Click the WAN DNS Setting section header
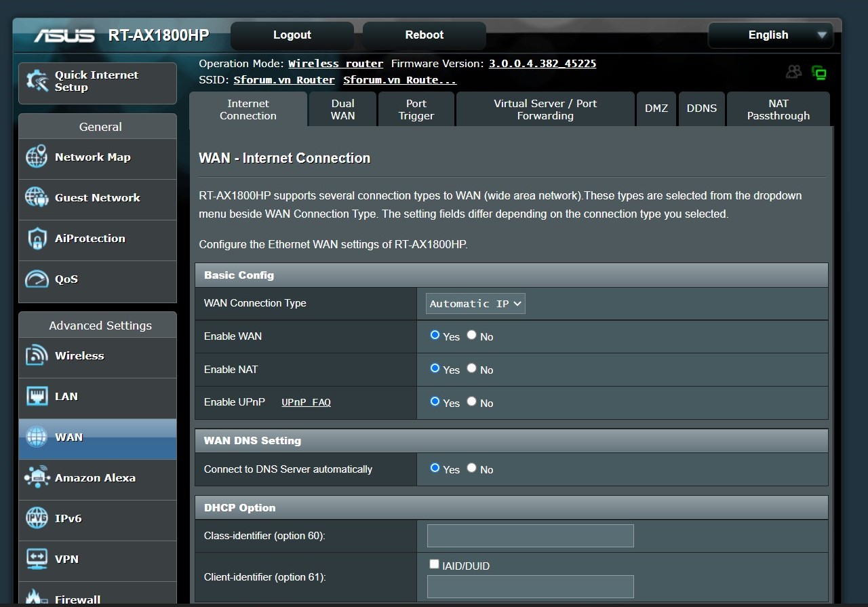 [511, 441]
